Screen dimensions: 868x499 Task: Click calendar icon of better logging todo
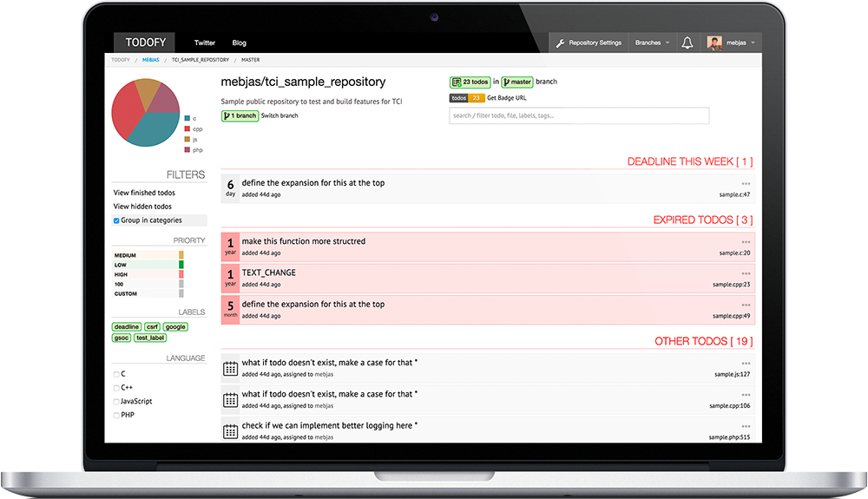(x=230, y=431)
